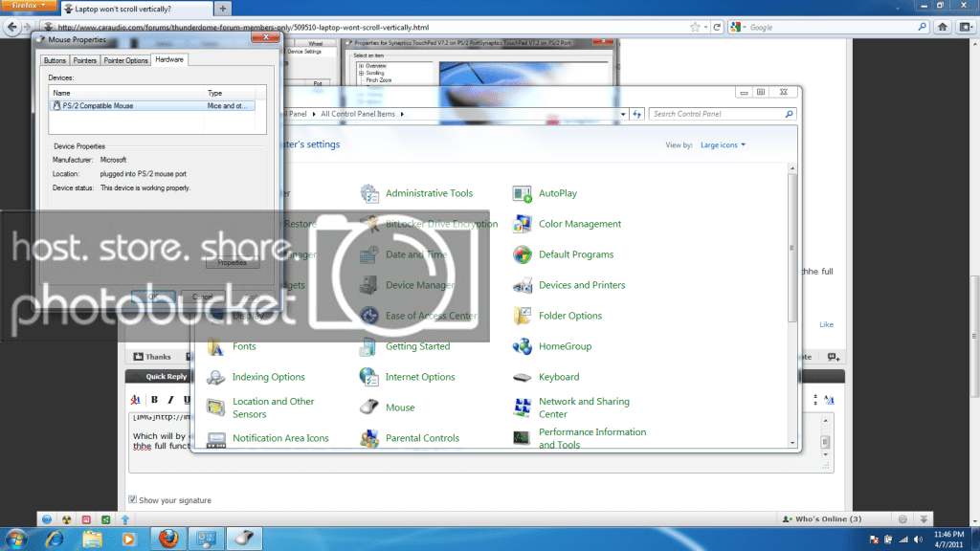Click scroll down arrow in Control Panel

point(792,443)
